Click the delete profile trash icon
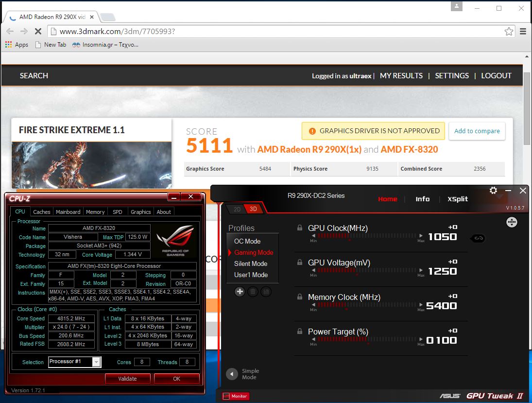The image size is (532, 403). click(x=253, y=291)
